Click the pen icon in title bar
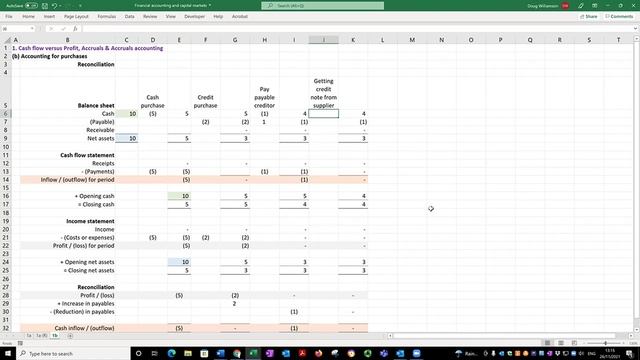Viewport: 640px width, 360px height. pos(581,6)
